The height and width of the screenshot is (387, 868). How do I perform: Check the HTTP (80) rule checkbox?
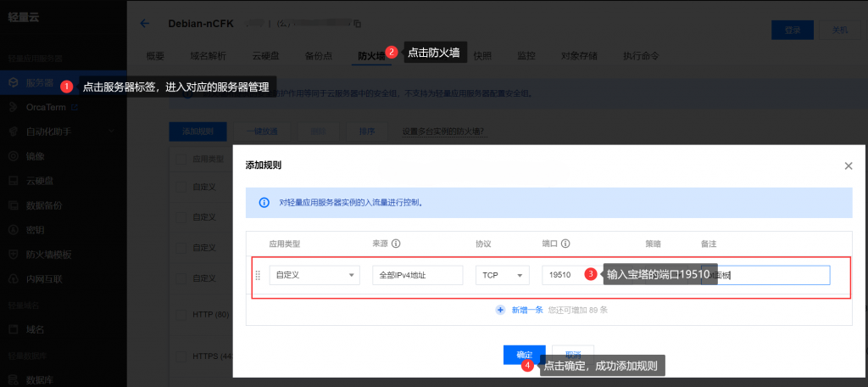click(x=179, y=315)
